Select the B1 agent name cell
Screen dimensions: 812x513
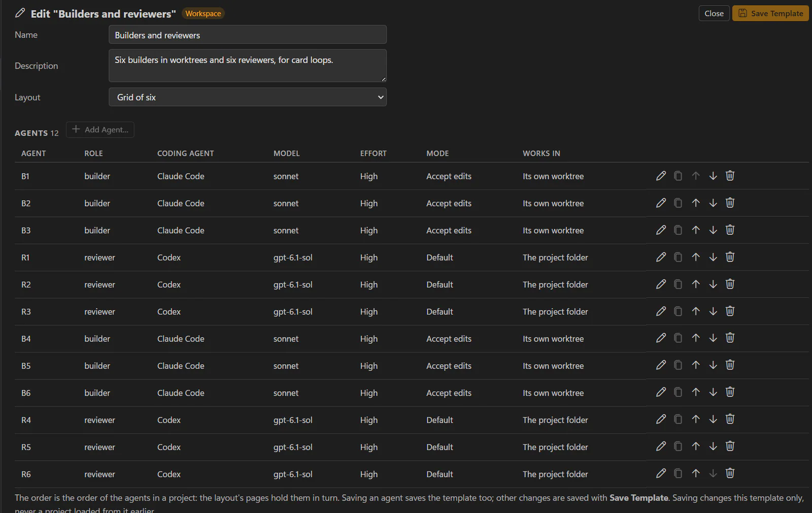[25, 176]
